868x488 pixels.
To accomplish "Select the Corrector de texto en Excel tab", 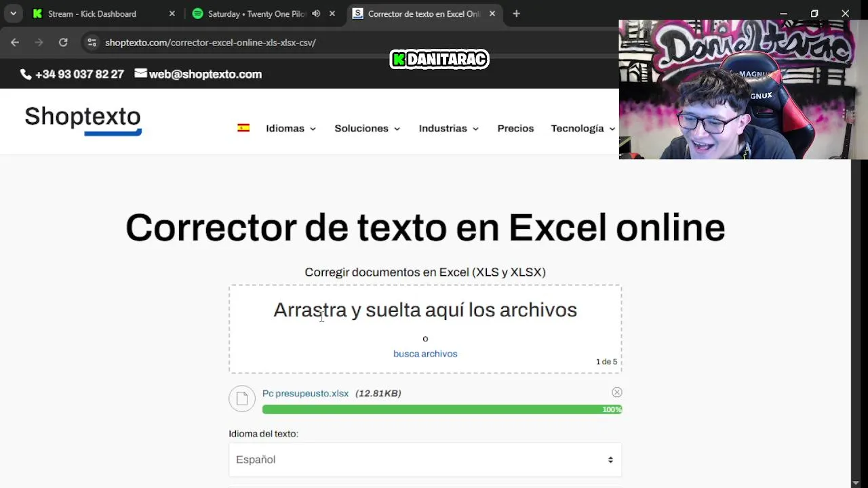I will point(424,14).
